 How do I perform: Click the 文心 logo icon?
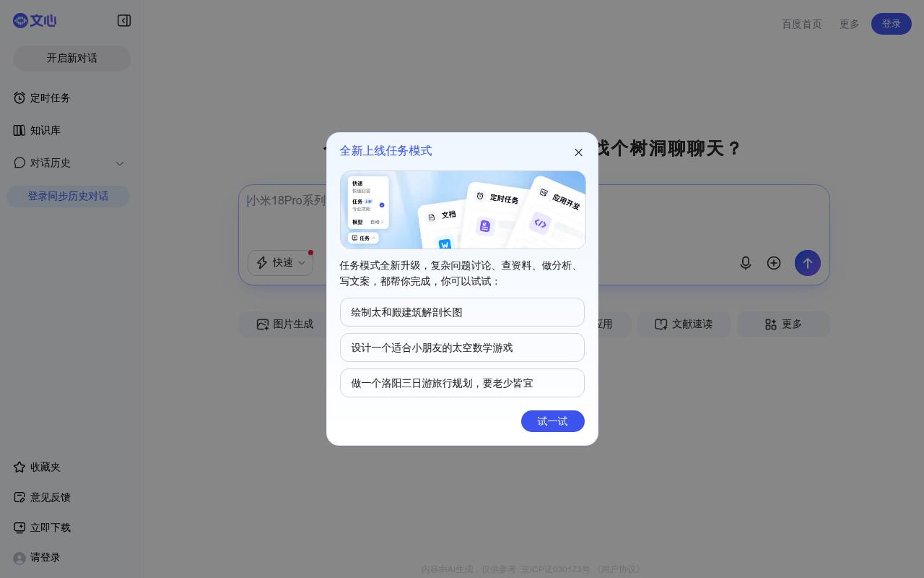click(35, 20)
